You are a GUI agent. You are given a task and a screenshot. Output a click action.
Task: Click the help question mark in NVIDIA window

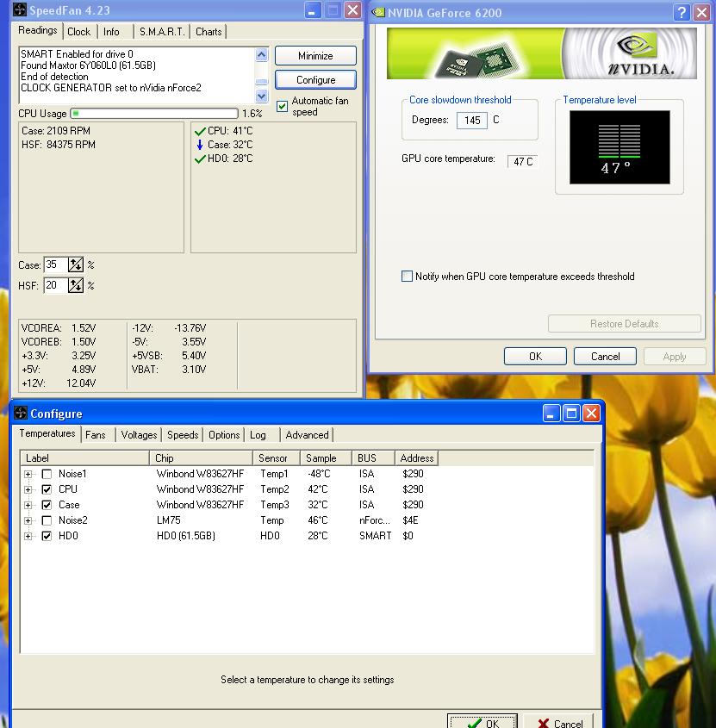tap(682, 12)
